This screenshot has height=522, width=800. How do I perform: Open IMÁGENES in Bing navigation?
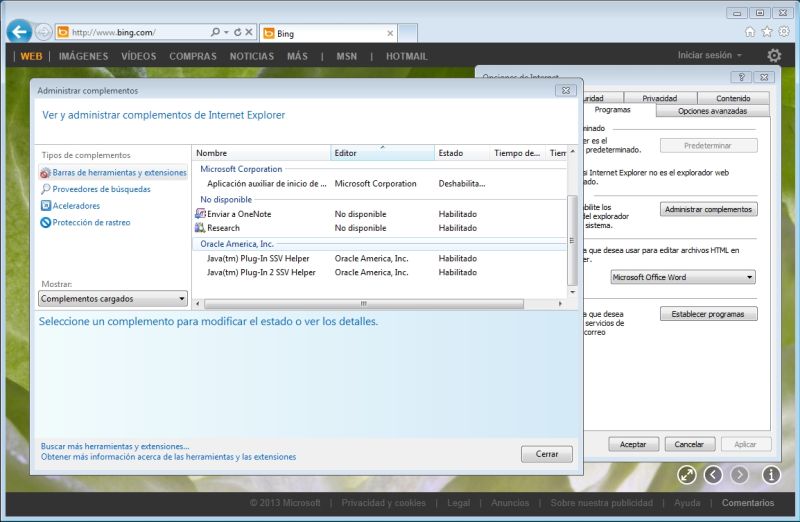(x=83, y=56)
